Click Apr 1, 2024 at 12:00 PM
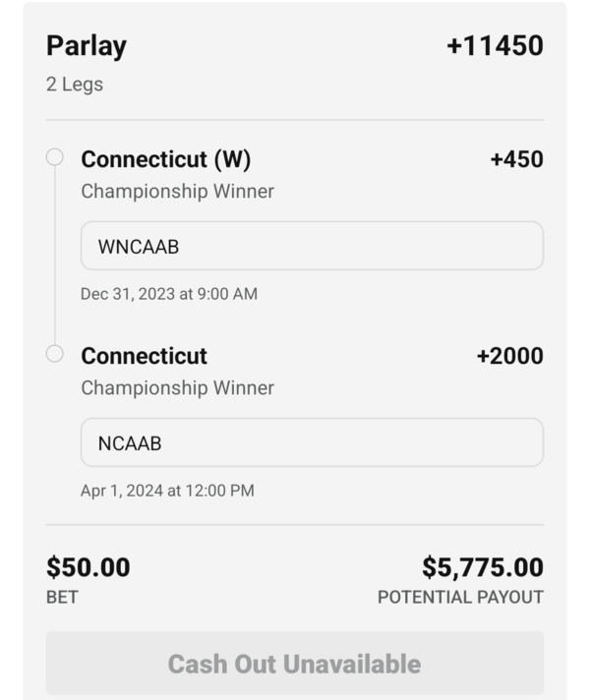 167,491
